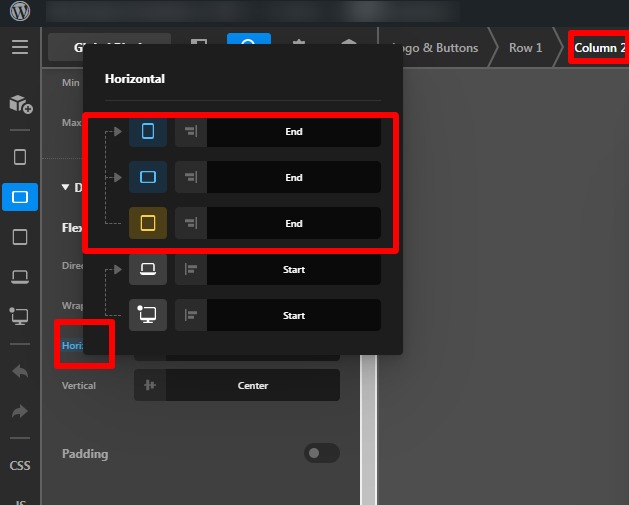Click the Column 2 breadcrumb

coord(599,48)
